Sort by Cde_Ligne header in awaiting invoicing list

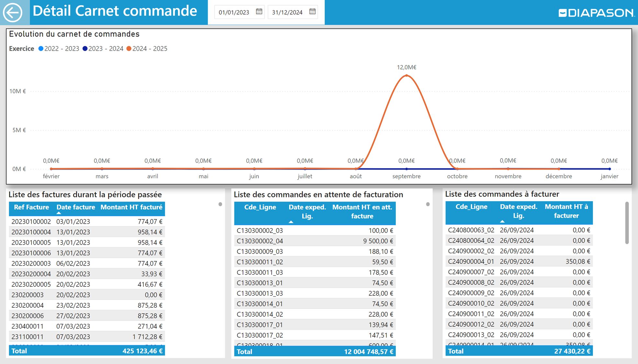[x=260, y=207]
